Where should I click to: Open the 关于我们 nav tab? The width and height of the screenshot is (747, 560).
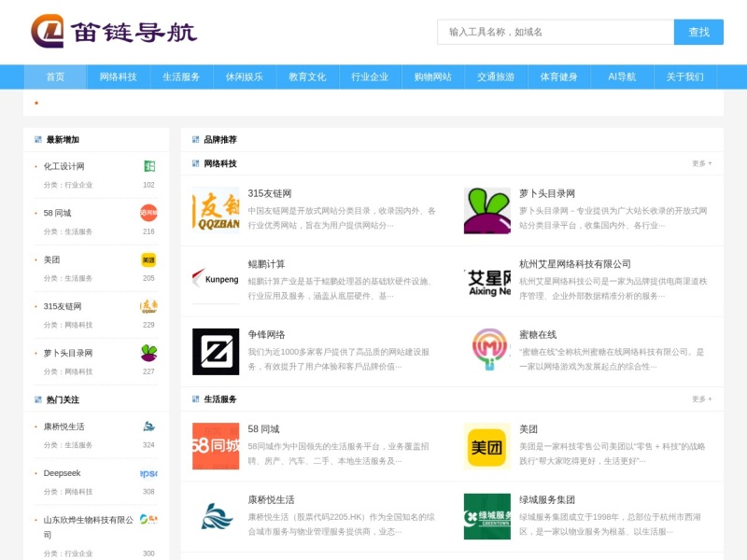click(684, 77)
